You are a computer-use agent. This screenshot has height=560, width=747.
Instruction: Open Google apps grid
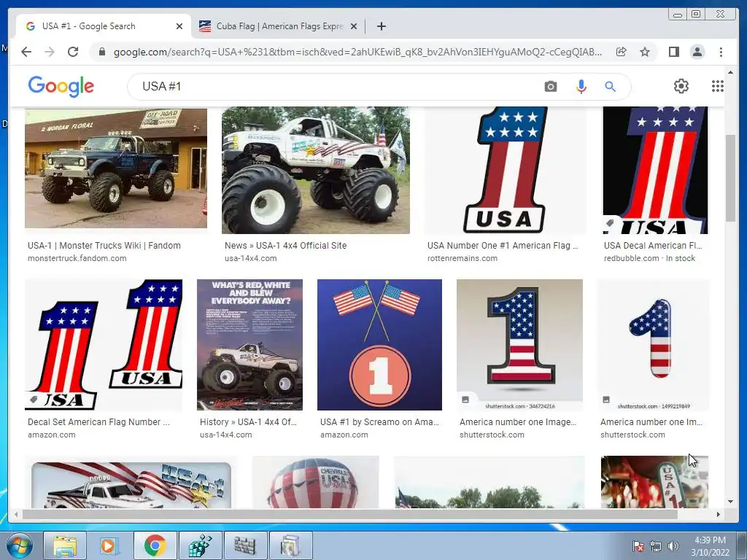(718, 86)
